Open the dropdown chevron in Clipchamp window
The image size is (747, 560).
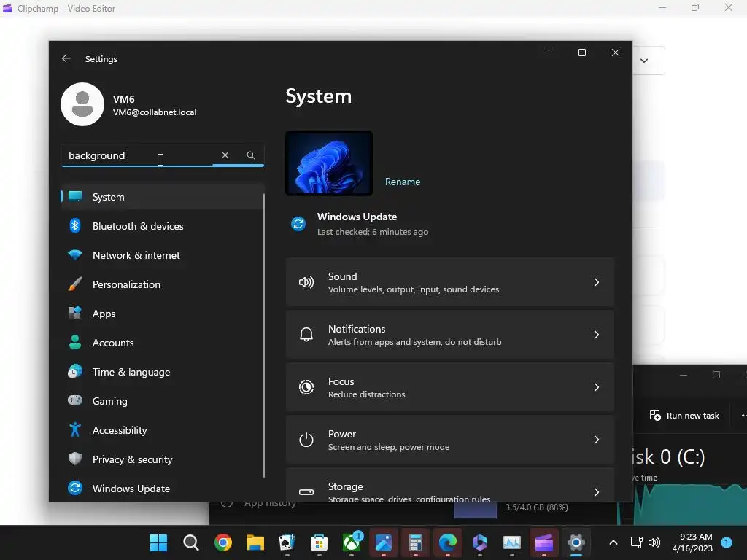click(644, 61)
